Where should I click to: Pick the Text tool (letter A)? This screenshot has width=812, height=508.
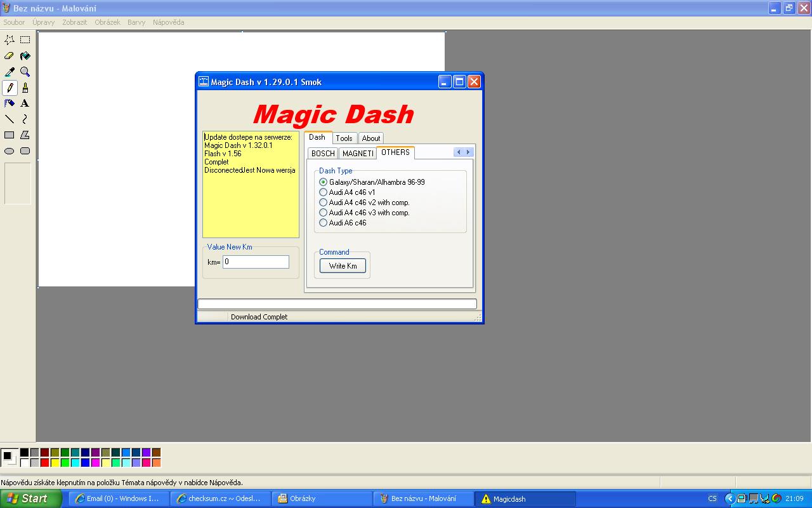tap(25, 103)
